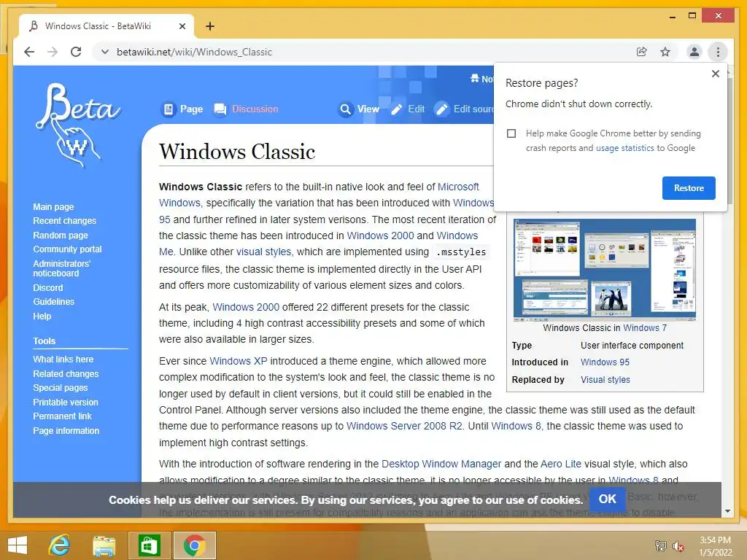Follow the Microsoft Windows article link
Viewport: 747px width, 560px height.
[458, 187]
